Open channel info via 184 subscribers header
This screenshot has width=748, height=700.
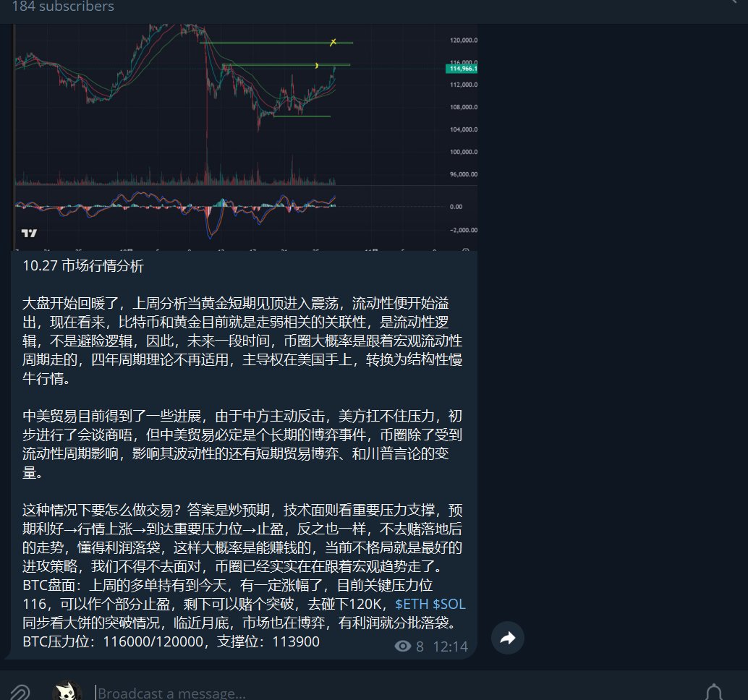coord(63,7)
